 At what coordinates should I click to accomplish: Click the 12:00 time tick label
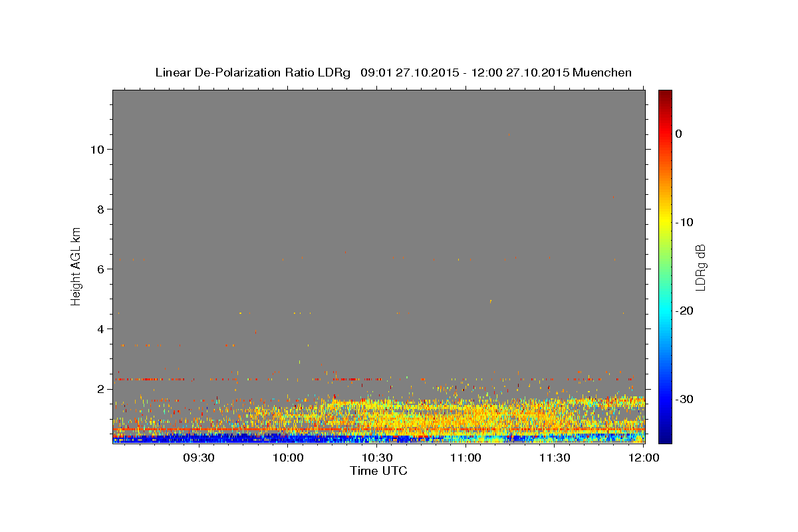tap(643, 458)
